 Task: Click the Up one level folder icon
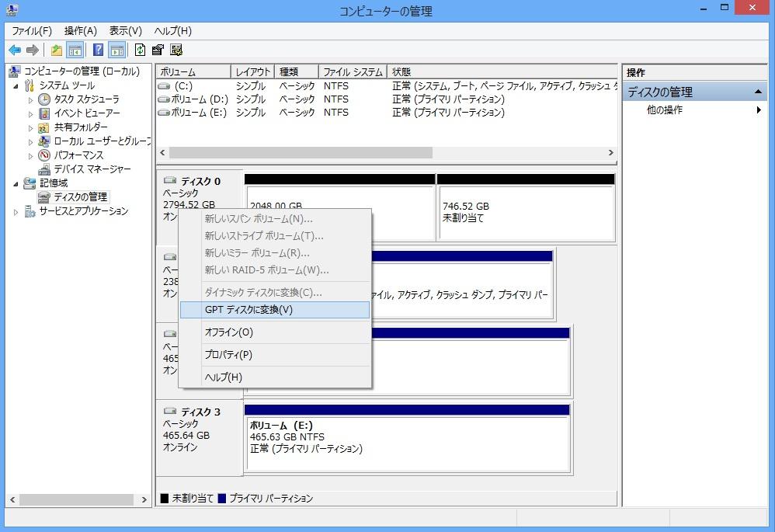tap(56, 50)
